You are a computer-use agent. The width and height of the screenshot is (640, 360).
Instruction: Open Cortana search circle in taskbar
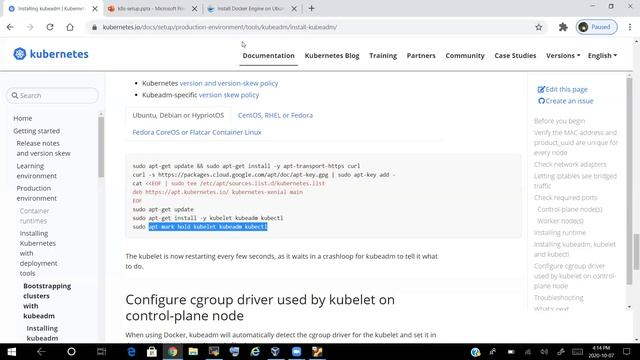pyautogui.click(x=71, y=351)
